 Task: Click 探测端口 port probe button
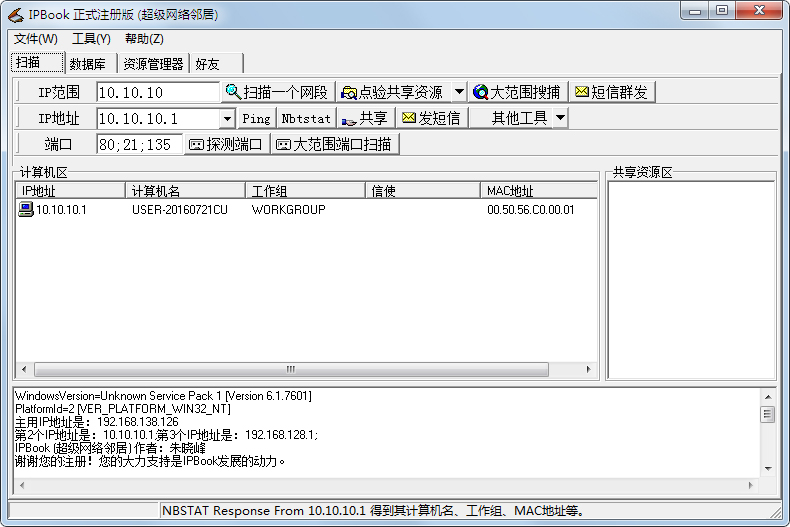[x=226, y=144]
